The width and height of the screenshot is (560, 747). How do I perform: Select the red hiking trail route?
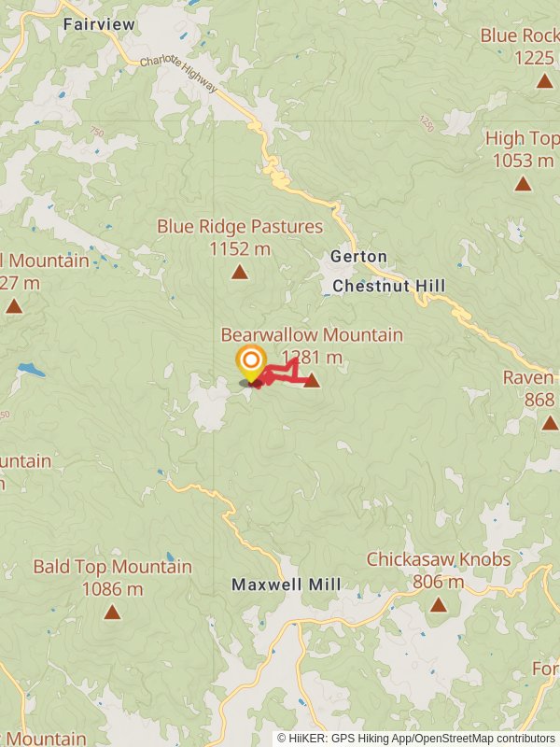[x=282, y=374]
